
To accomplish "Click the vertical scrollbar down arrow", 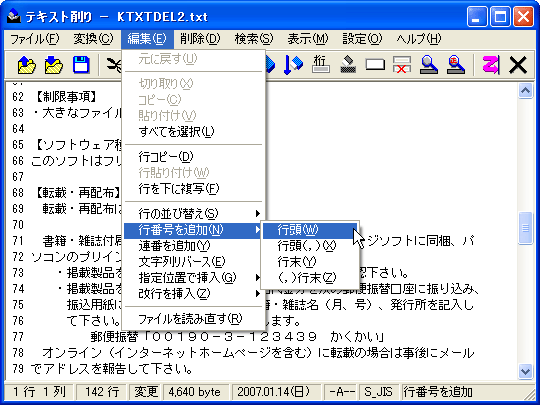I will [x=526, y=371].
